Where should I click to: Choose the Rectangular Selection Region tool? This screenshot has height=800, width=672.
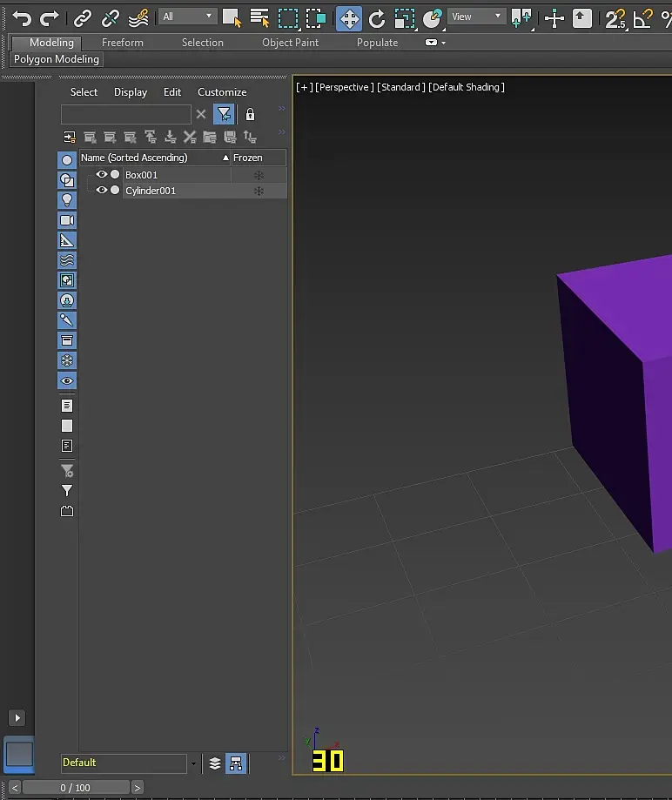(x=288, y=17)
